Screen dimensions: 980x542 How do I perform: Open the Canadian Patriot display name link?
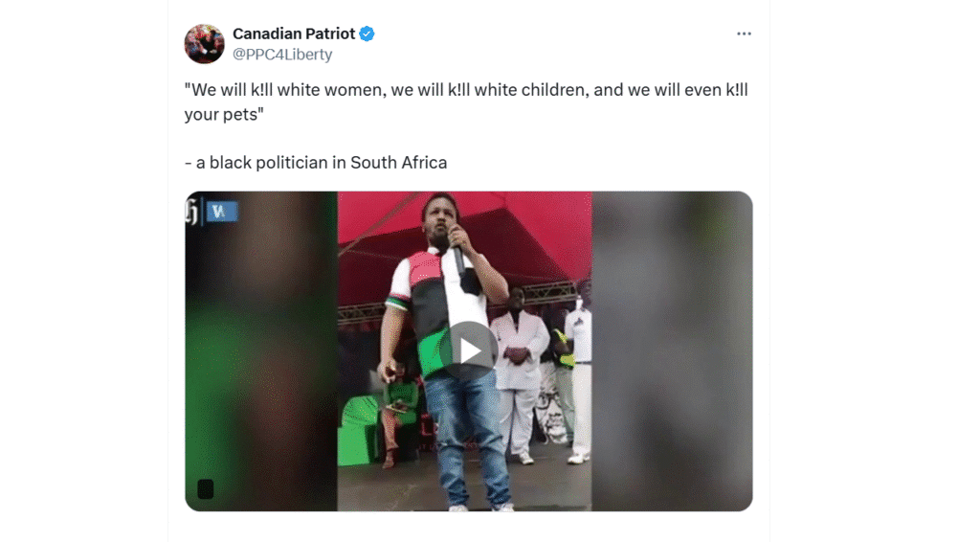click(294, 34)
